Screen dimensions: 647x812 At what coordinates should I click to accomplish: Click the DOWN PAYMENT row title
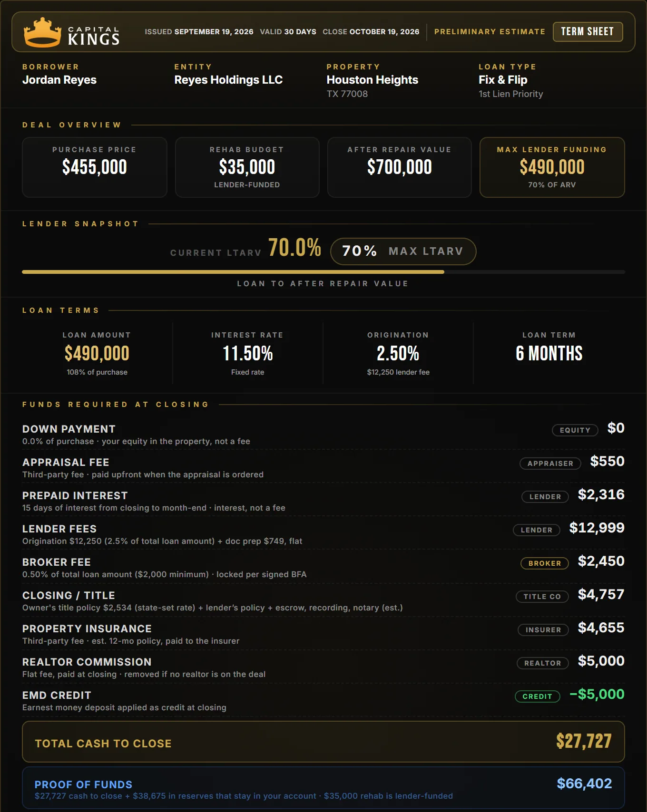[69, 429]
